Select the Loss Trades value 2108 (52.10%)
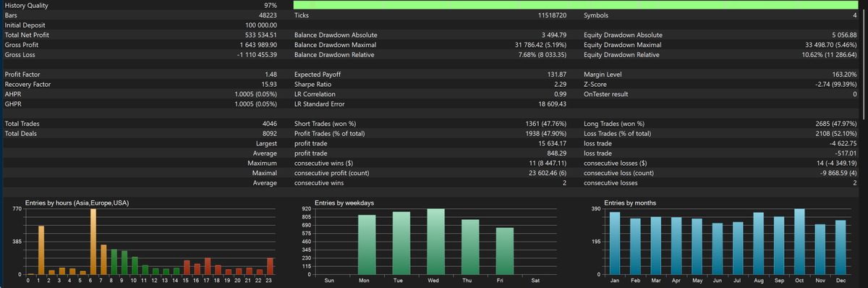 click(x=836, y=134)
